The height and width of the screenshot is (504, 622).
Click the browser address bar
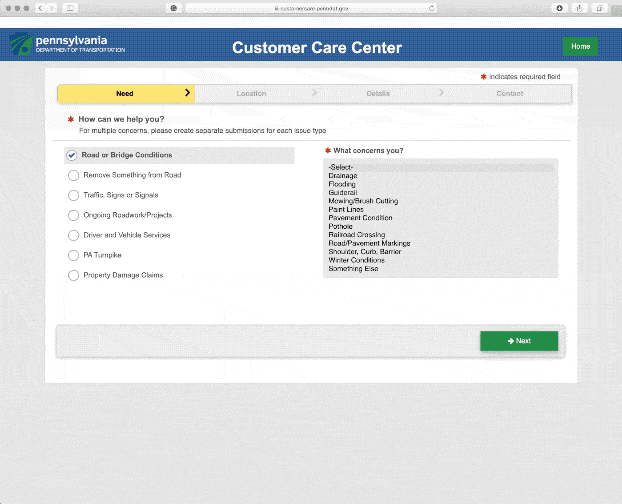click(x=310, y=8)
